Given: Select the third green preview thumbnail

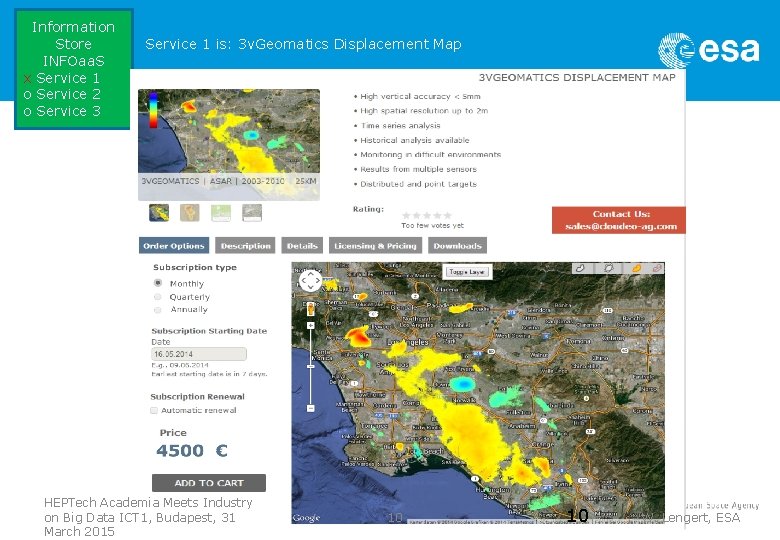Looking at the screenshot, I should point(221,213).
